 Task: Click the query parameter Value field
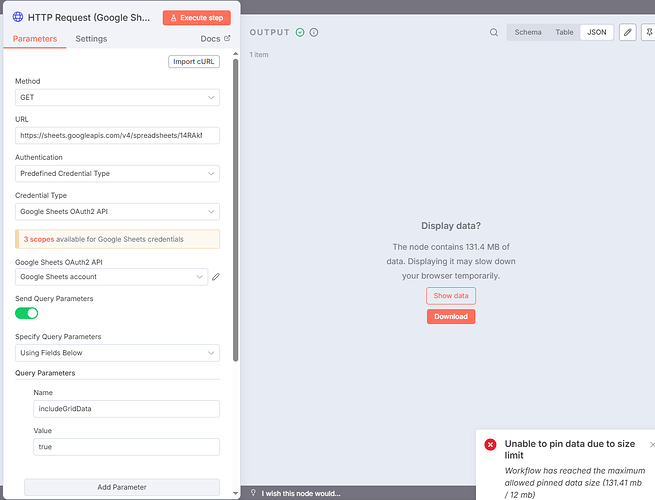tap(127, 447)
